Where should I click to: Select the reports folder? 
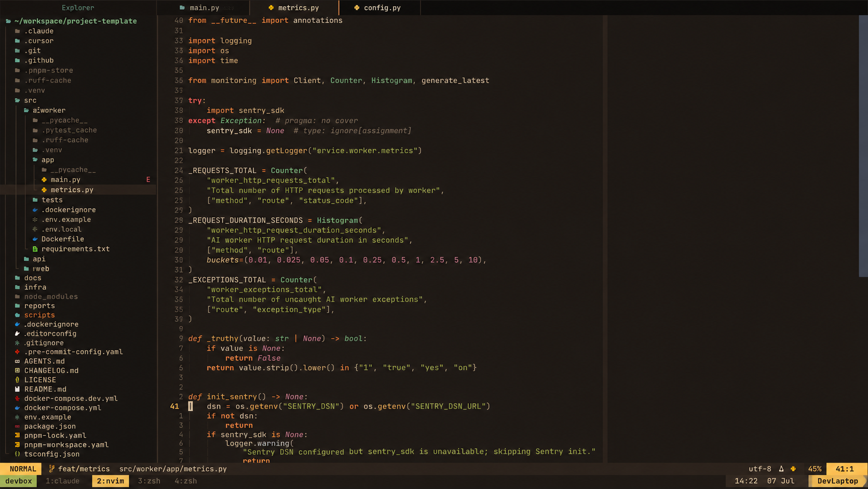39,306
